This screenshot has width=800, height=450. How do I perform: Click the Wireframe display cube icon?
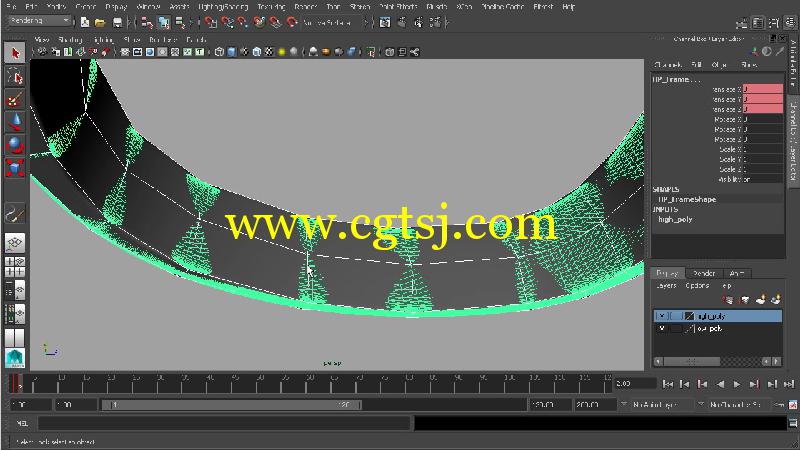[219, 52]
